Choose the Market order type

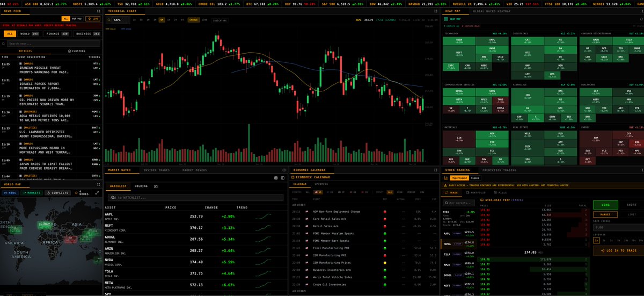(605, 214)
